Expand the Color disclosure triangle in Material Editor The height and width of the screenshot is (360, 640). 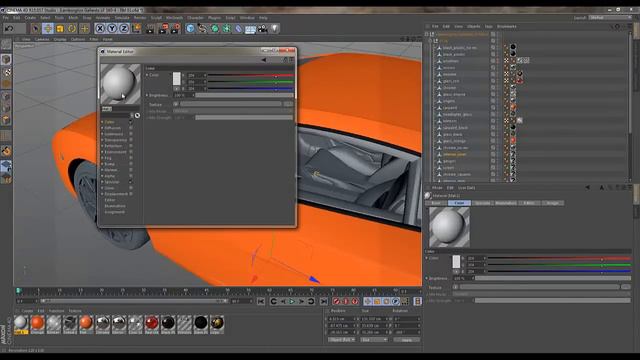147,75
